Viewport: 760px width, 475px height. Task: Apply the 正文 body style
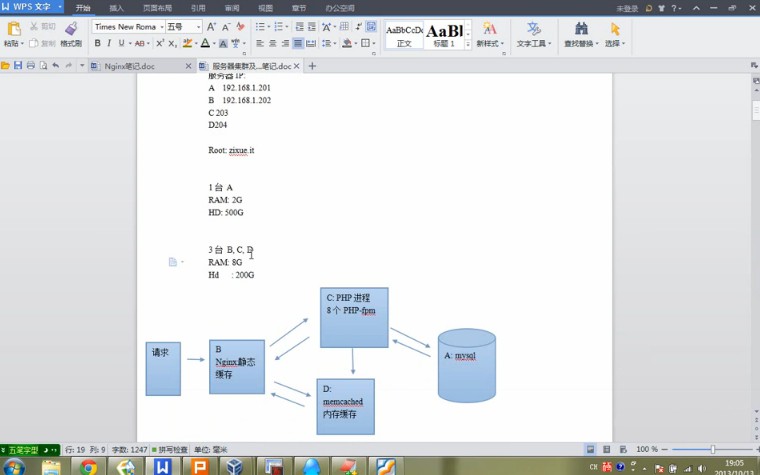pyautogui.click(x=404, y=35)
